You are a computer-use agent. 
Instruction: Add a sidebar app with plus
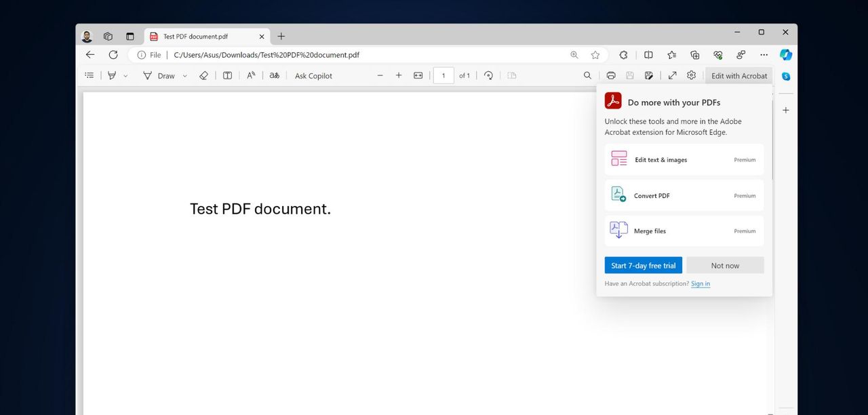point(786,110)
